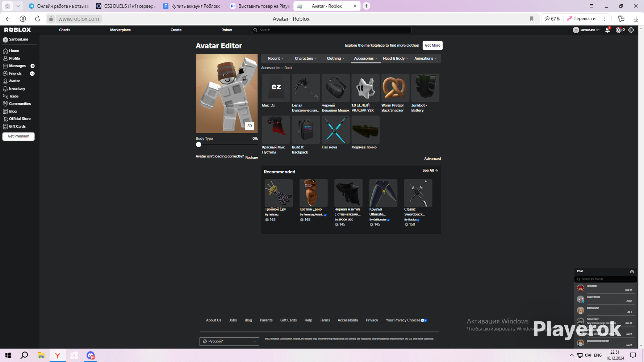The image size is (644, 362).
Task: Open Robux in the top navigation
Action: coord(227,30)
